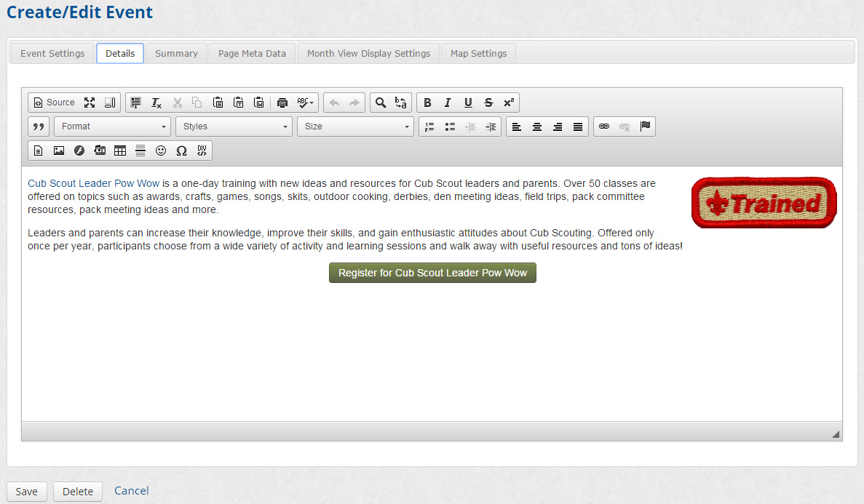Image resolution: width=864 pixels, height=504 pixels.
Task: Click the Cancel link
Action: click(x=131, y=491)
